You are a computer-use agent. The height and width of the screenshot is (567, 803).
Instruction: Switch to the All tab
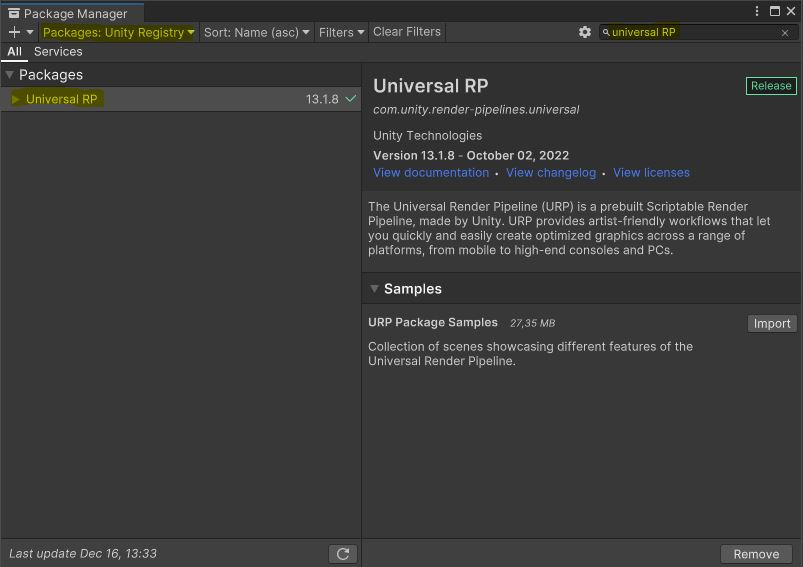point(14,52)
